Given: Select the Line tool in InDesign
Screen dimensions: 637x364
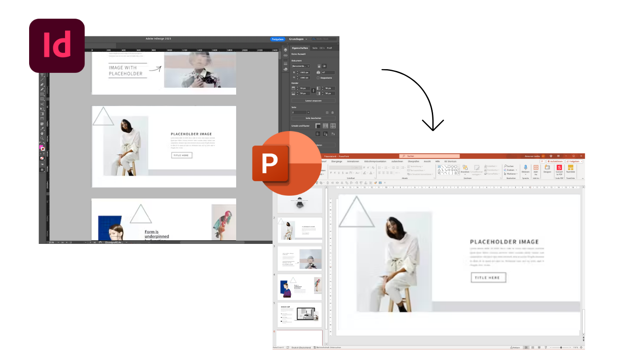Looking at the screenshot, I should click(42, 80).
